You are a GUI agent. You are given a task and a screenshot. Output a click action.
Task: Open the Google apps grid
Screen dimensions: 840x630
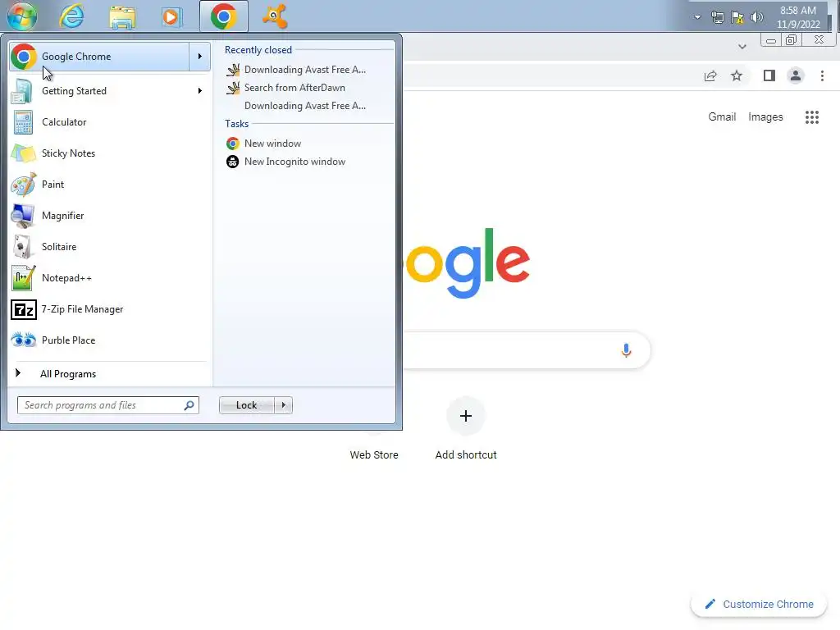(811, 117)
